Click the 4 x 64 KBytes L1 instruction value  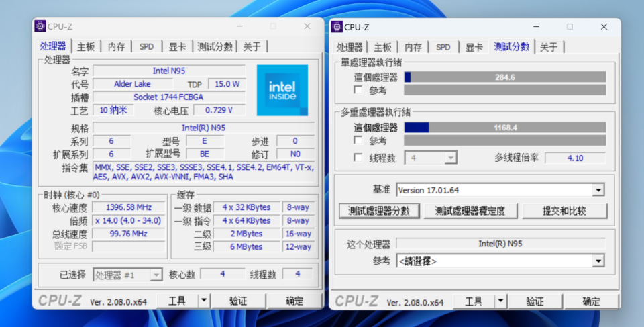click(x=246, y=220)
